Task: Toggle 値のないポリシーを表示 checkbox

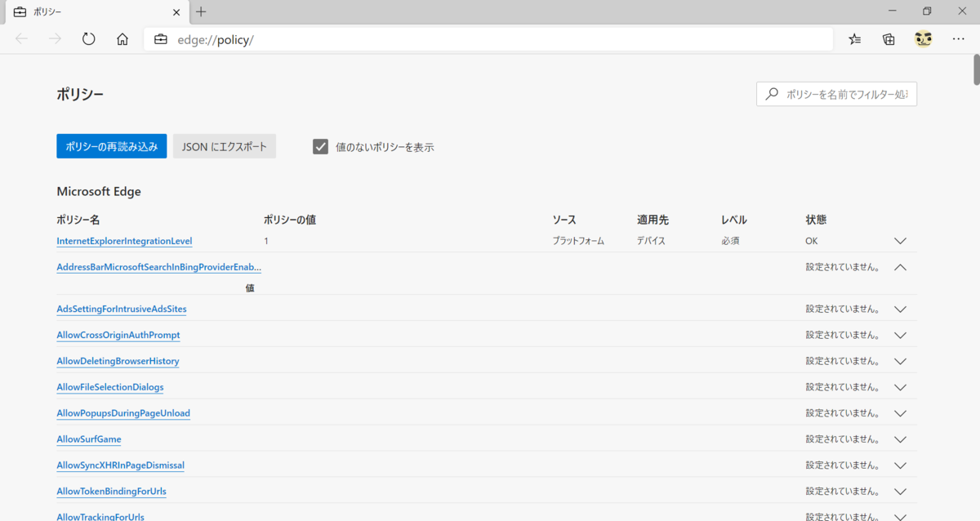Action: 321,147
